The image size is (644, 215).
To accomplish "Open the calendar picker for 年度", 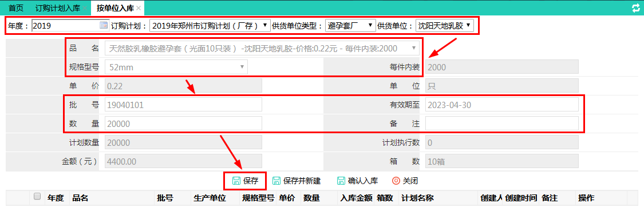I will pyautogui.click(x=104, y=25).
